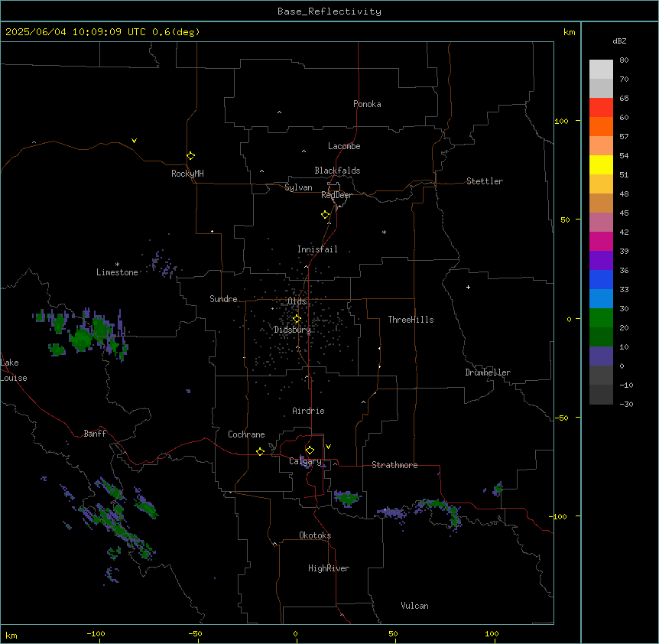The height and width of the screenshot is (644, 659).
Task: Click the 80 value on dBZ legend
Action: (624, 60)
